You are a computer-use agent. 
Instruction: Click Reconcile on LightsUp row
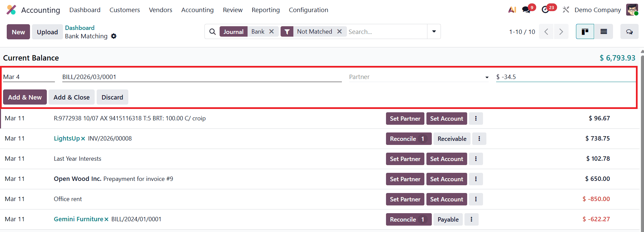[409, 139]
